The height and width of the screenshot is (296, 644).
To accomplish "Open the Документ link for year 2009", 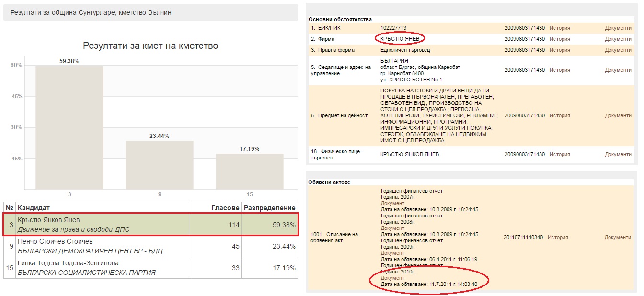I will pos(392,253).
